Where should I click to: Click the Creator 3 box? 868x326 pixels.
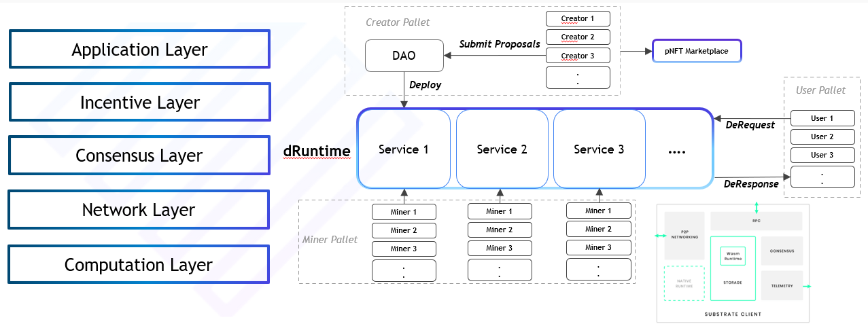(578, 56)
